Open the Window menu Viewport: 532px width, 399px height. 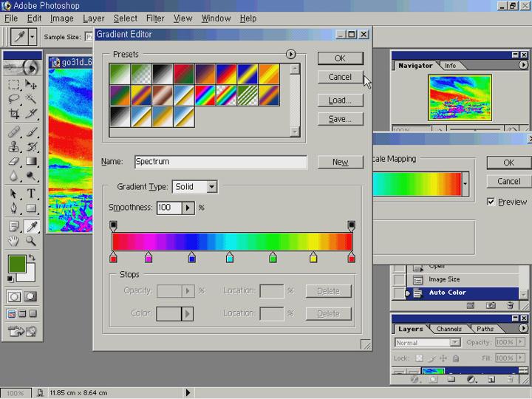pyautogui.click(x=216, y=18)
